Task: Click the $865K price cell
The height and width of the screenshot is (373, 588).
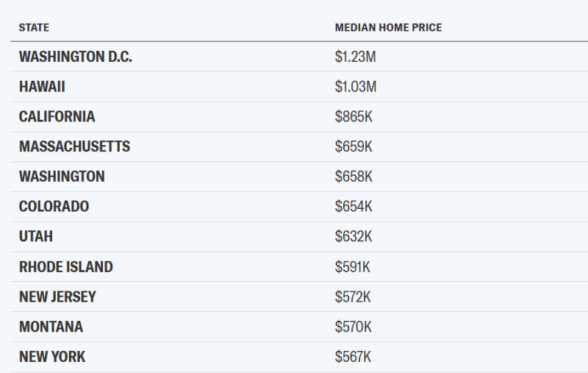Action: coord(354,117)
